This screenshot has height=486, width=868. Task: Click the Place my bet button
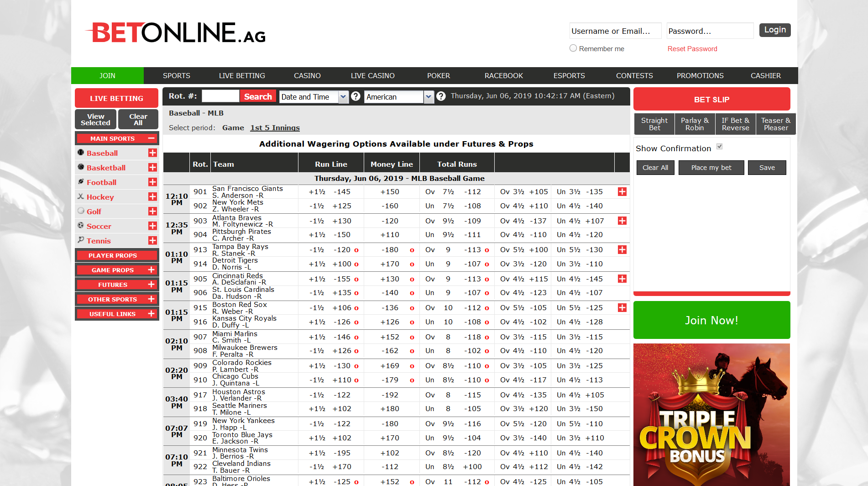coord(711,168)
